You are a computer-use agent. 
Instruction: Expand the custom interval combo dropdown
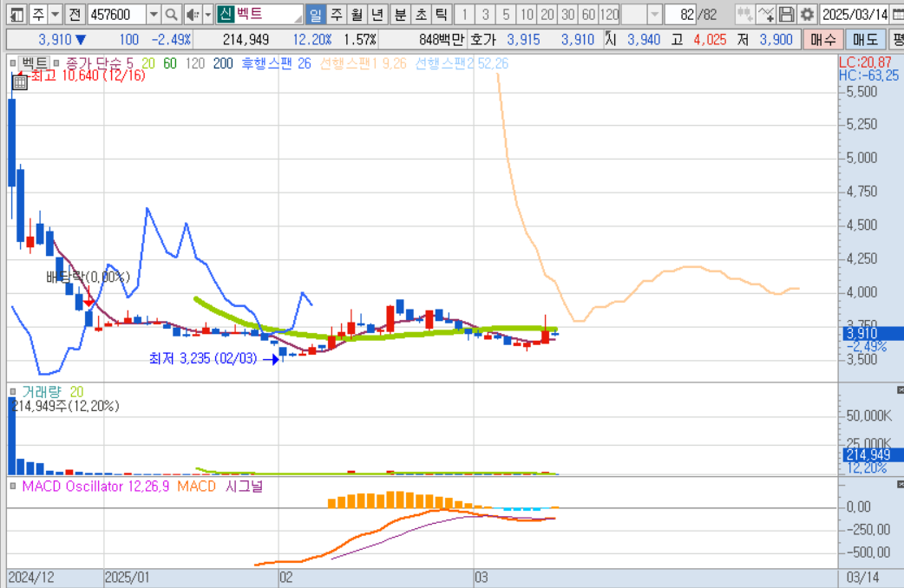(x=654, y=14)
